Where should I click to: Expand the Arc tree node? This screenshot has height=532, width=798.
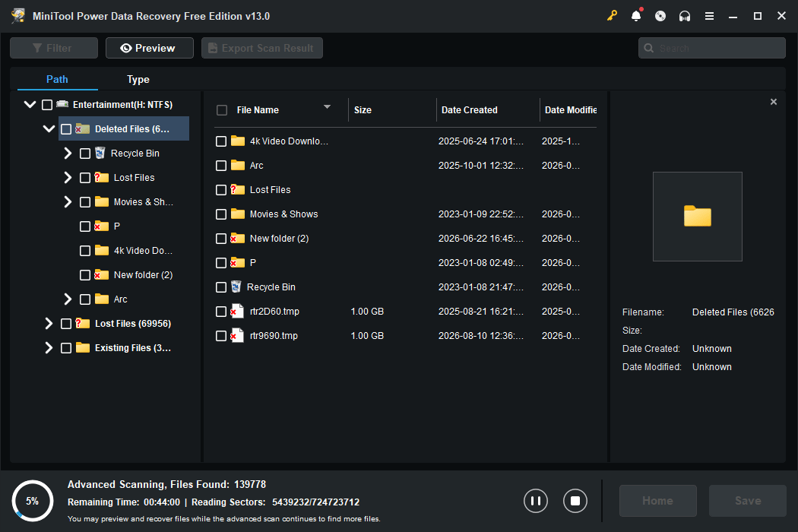click(68, 299)
